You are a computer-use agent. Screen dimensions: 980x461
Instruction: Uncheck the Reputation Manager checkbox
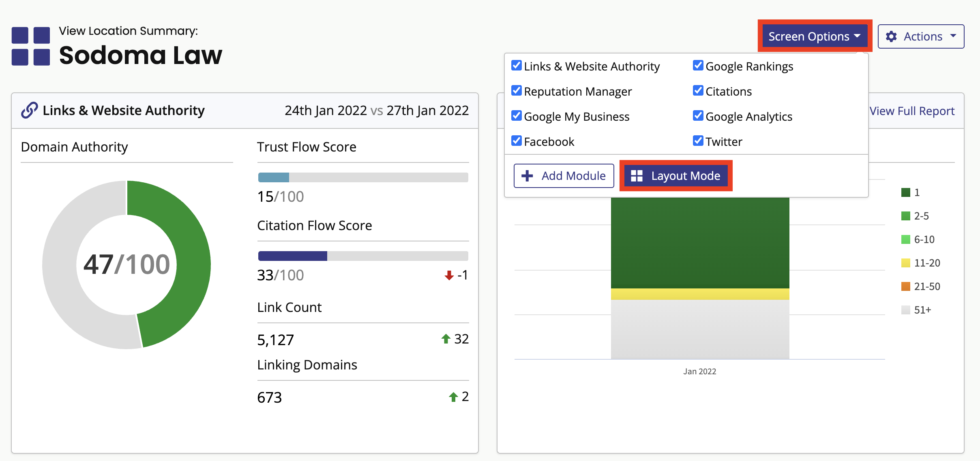[517, 90]
